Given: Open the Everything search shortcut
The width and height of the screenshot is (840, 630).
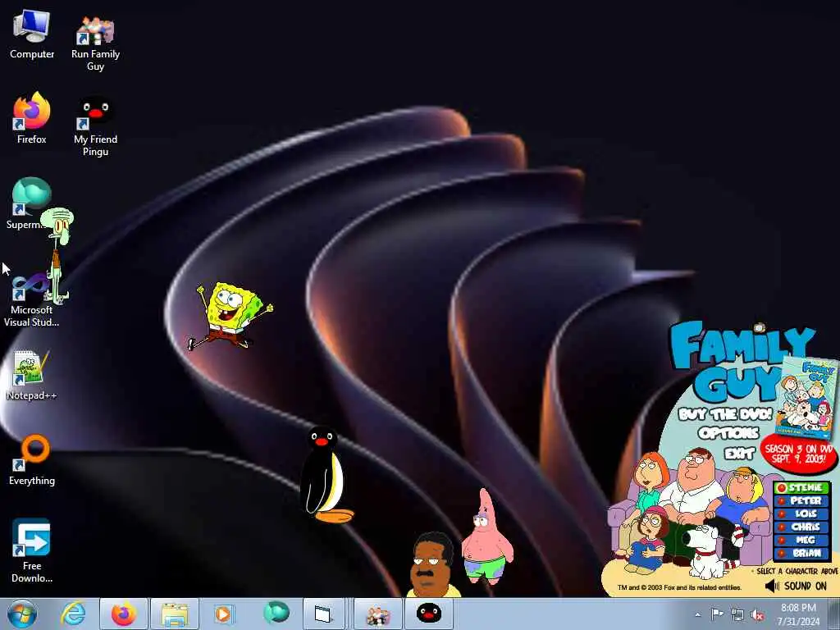Looking at the screenshot, I should [x=32, y=459].
